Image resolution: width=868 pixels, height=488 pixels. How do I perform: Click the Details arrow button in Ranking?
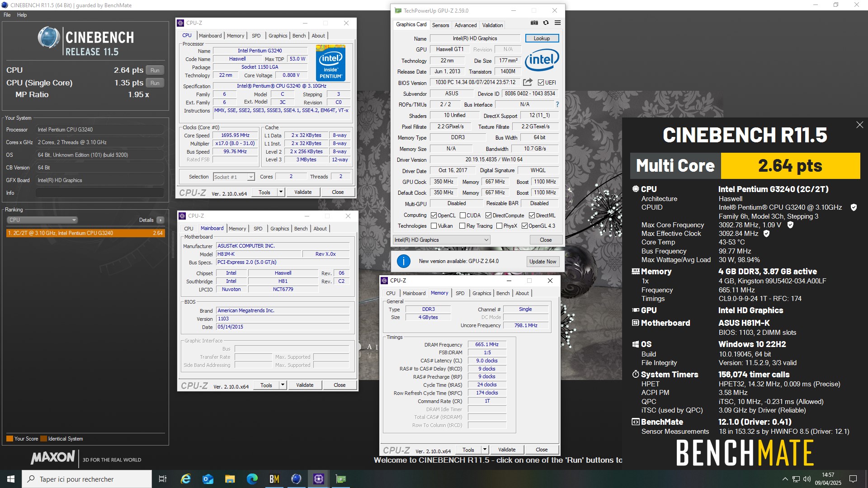[x=160, y=220]
